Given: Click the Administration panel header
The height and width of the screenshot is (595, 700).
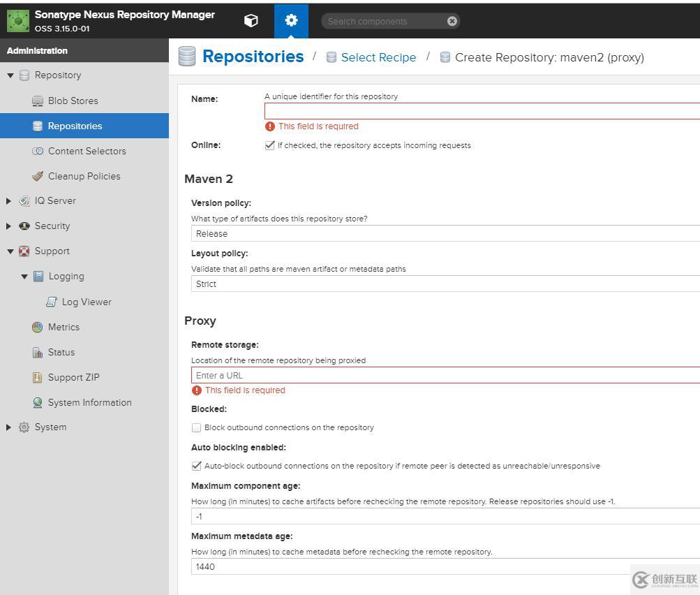Looking at the screenshot, I should [84, 50].
